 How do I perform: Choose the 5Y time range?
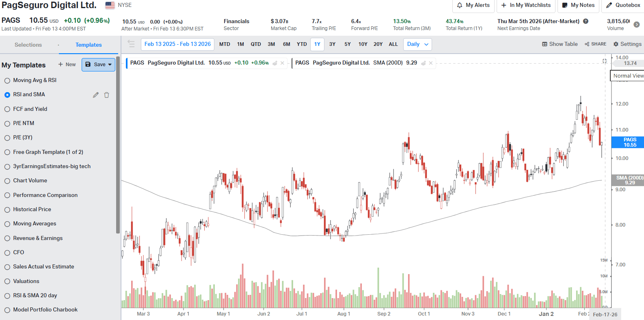[348, 44]
